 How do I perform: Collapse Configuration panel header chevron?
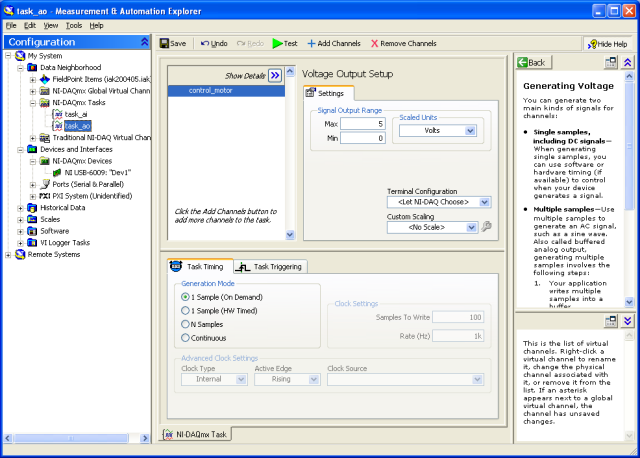point(144,42)
